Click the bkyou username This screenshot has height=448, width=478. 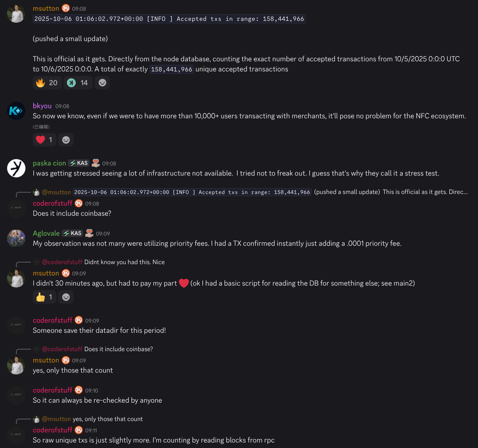coord(42,106)
